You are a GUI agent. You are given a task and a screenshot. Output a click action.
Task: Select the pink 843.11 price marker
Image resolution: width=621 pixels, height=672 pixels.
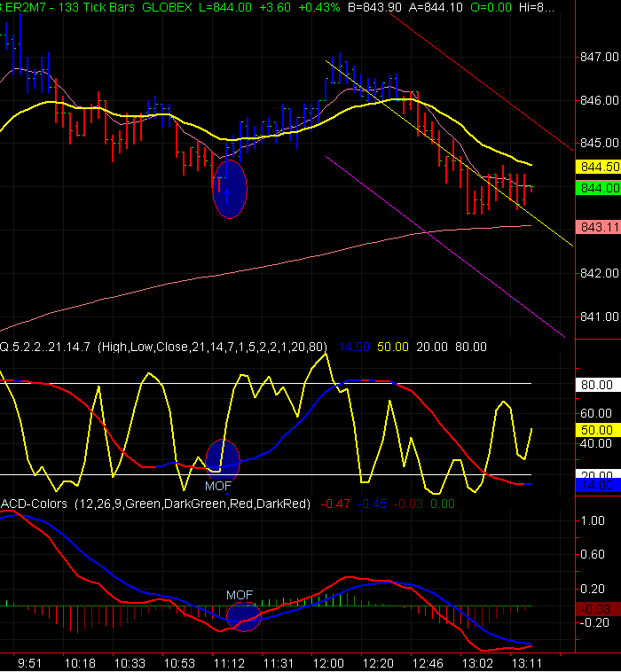598,227
